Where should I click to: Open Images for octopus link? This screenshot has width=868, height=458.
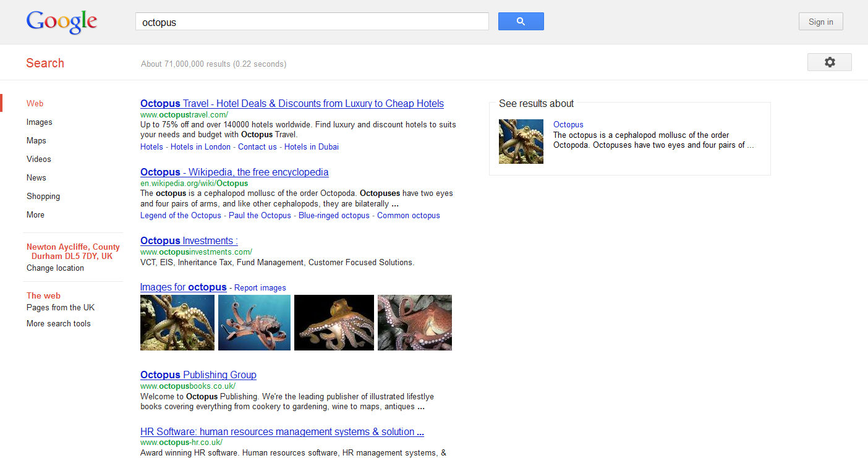point(184,287)
